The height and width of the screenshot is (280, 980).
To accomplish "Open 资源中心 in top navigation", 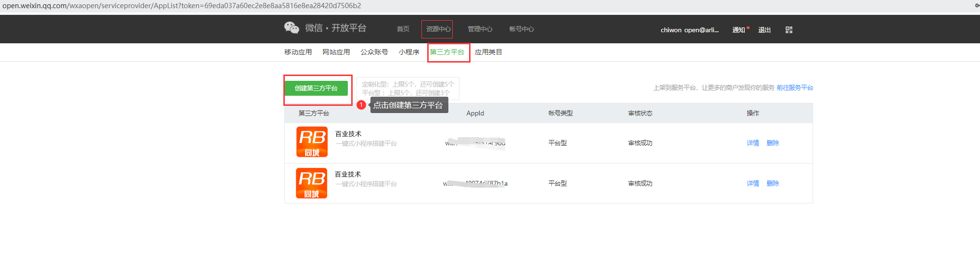I will [x=437, y=29].
